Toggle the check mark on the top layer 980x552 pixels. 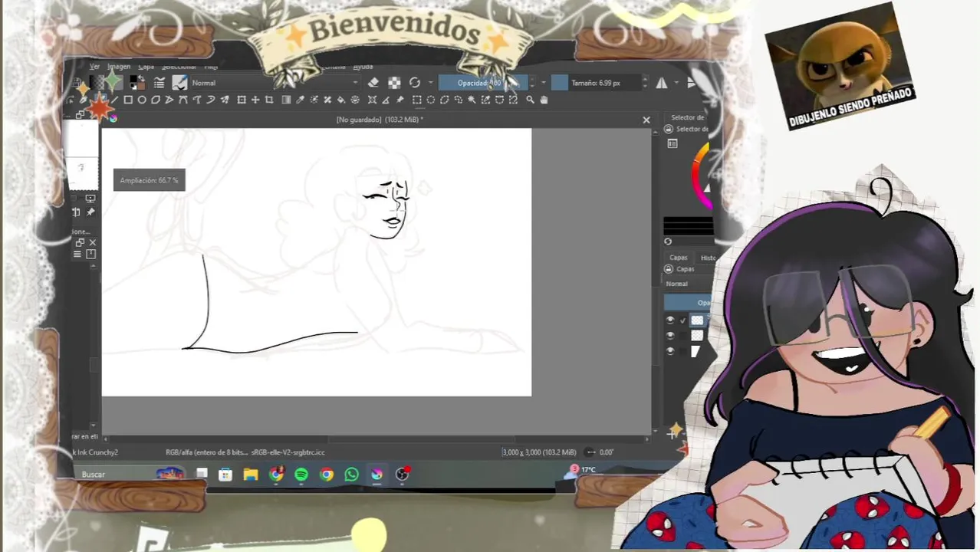(x=682, y=320)
